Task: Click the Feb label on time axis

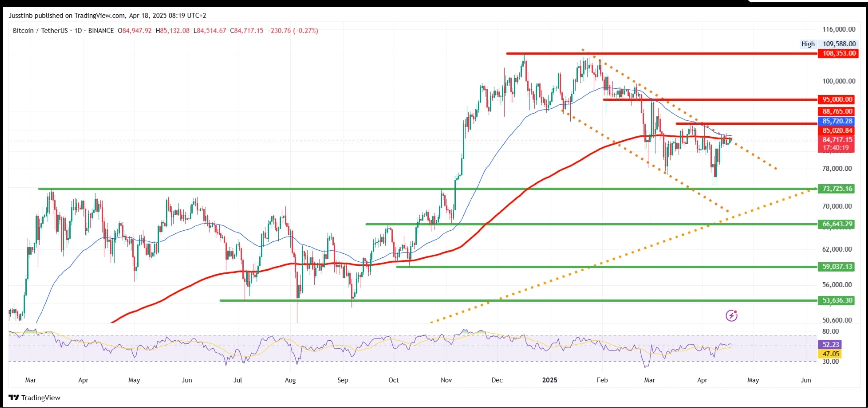Action: (x=602, y=380)
